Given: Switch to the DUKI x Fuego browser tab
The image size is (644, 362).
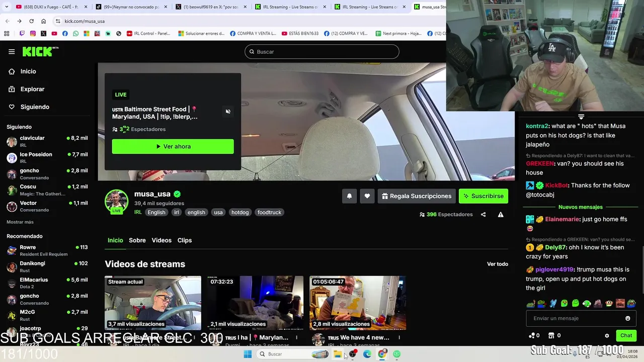Looking at the screenshot, I should click(50, 7).
